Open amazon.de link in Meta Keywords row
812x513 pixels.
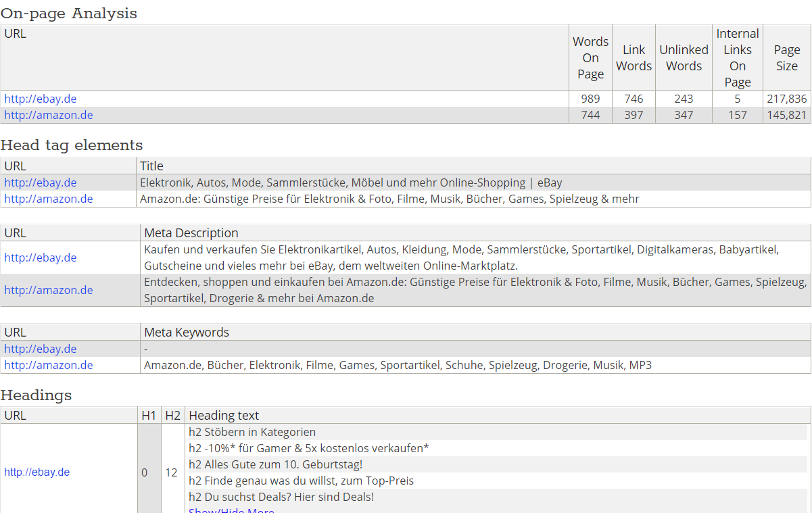click(x=48, y=365)
